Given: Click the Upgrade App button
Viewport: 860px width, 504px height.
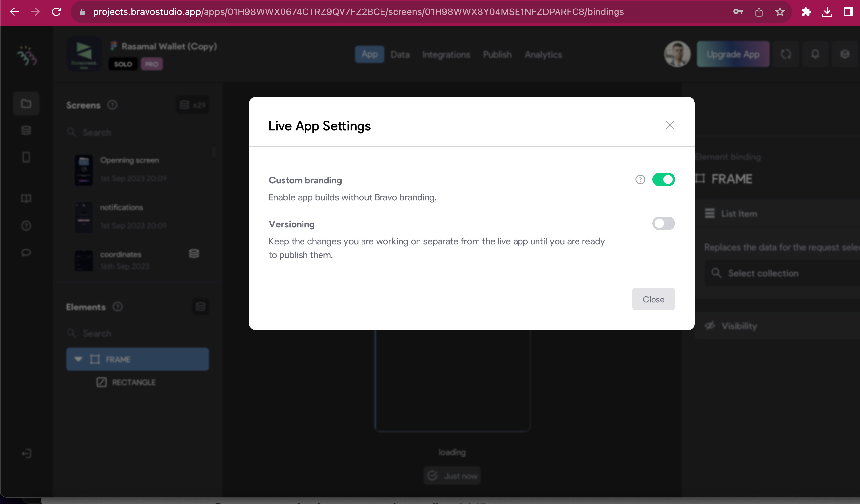Looking at the screenshot, I should [733, 54].
